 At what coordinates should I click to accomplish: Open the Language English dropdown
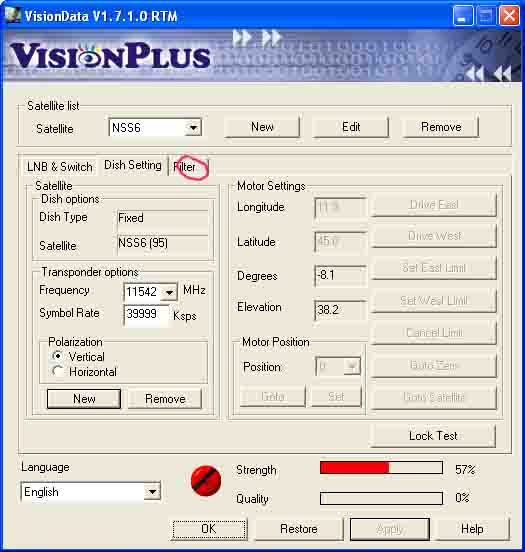click(152, 491)
